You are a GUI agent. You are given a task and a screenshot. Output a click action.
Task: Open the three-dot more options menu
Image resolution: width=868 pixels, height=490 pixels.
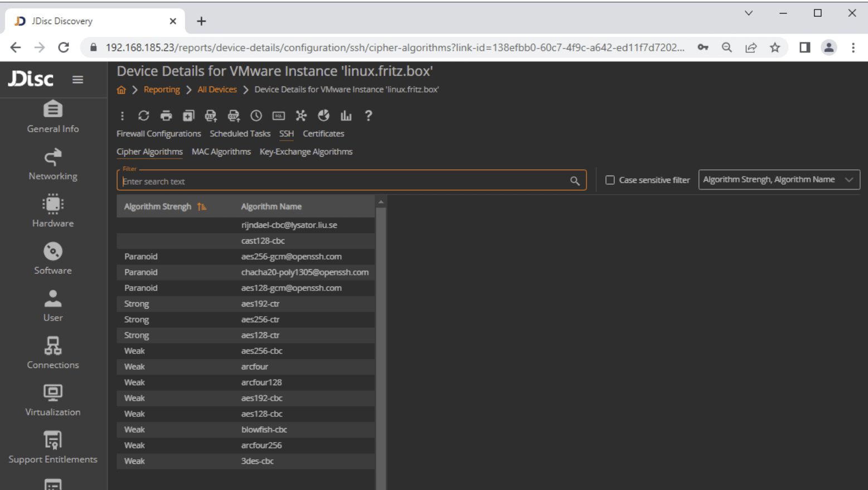point(122,115)
